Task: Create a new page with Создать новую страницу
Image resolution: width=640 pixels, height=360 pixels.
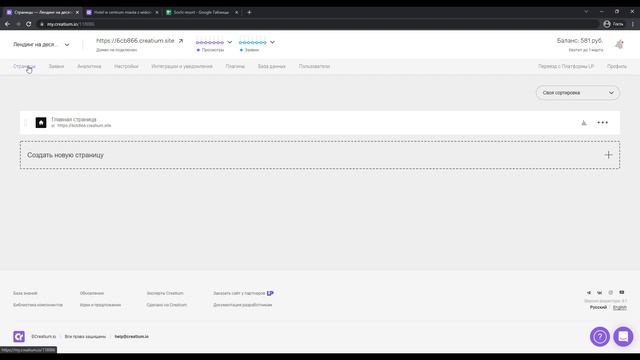Action: [x=320, y=155]
